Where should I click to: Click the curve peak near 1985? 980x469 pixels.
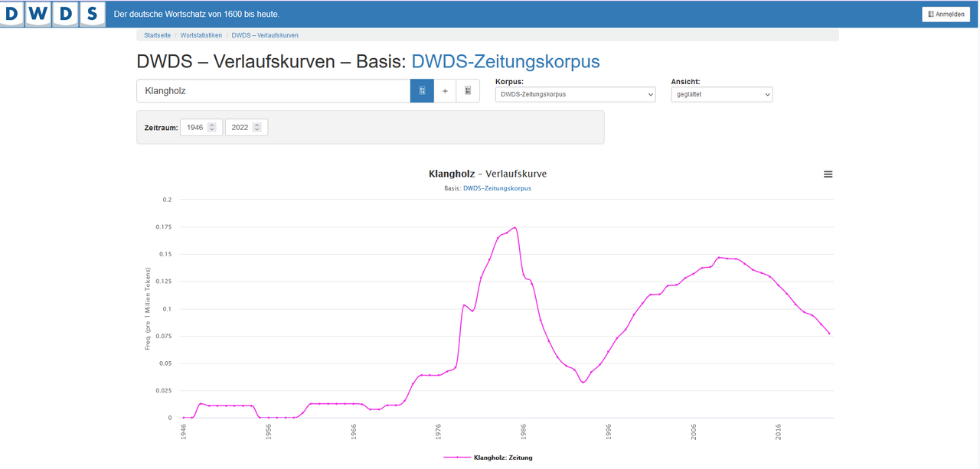[x=514, y=227]
